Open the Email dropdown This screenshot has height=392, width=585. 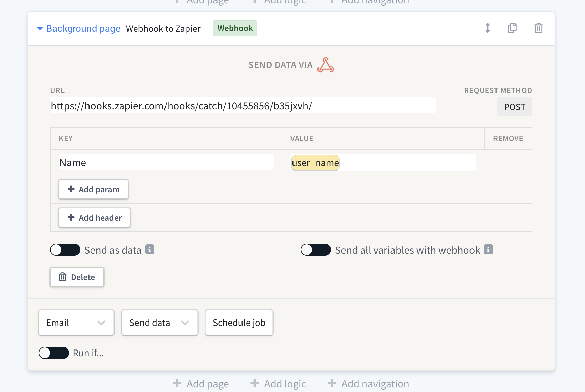[x=76, y=323]
